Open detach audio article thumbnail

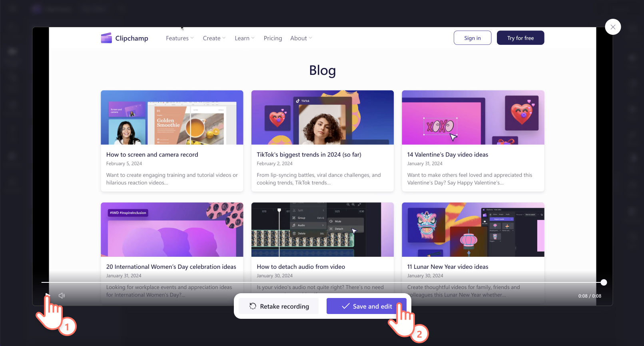click(x=323, y=230)
